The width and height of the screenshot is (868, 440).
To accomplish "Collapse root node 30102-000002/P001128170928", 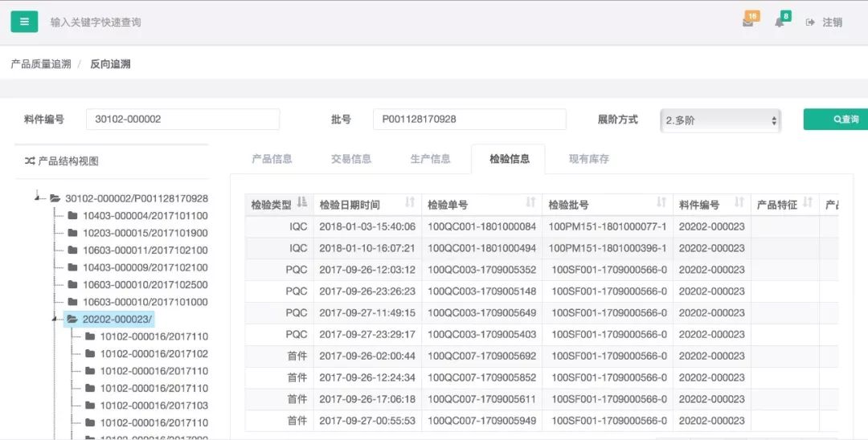I will (x=39, y=198).
